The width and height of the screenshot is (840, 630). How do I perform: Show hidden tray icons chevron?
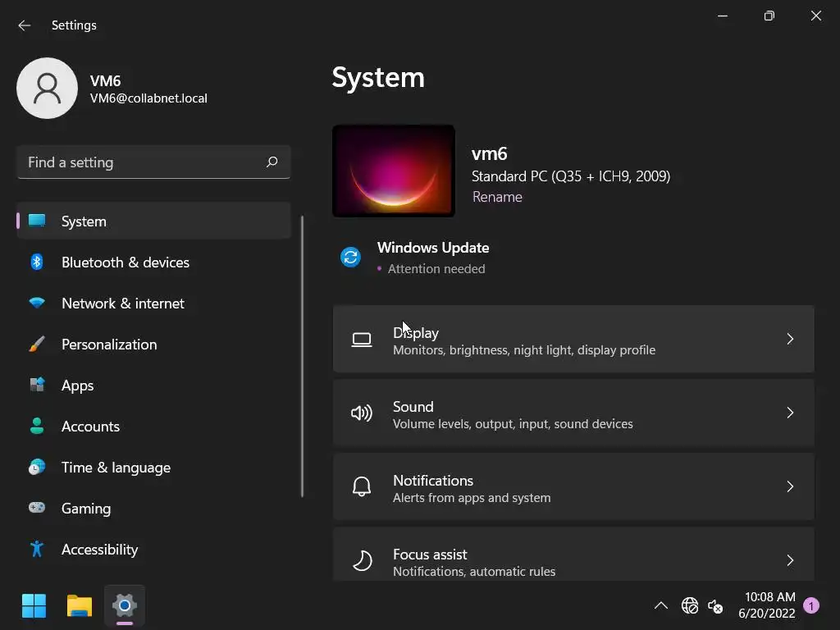[x=661, y=605]
